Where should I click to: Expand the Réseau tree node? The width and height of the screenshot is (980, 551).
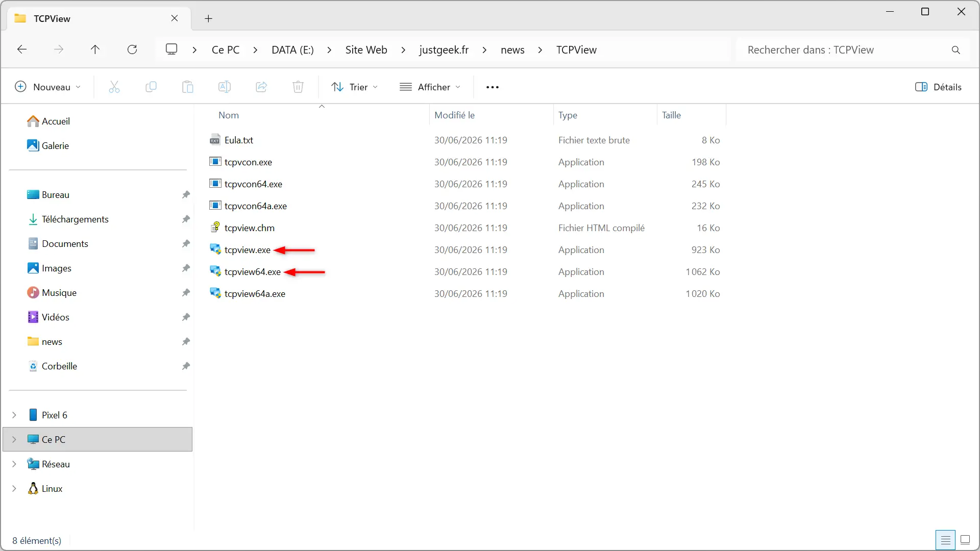(x=14, y=464)
